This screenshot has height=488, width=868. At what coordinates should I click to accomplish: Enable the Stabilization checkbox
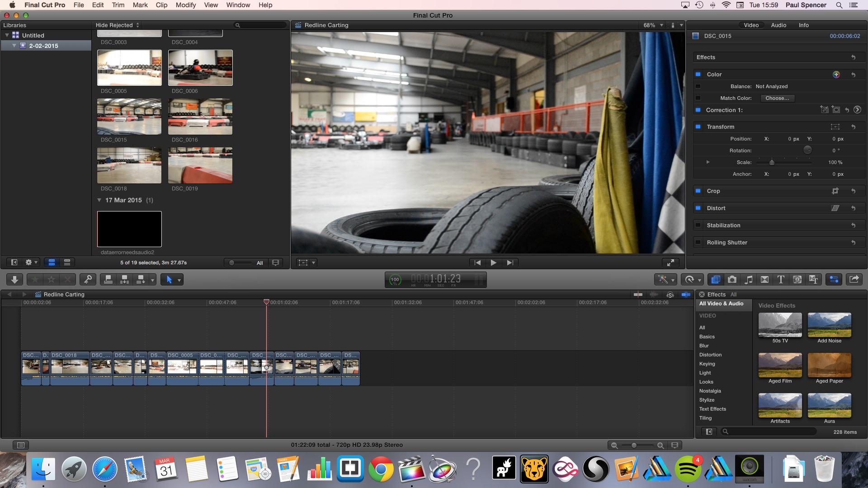click(x=698, y=225)
